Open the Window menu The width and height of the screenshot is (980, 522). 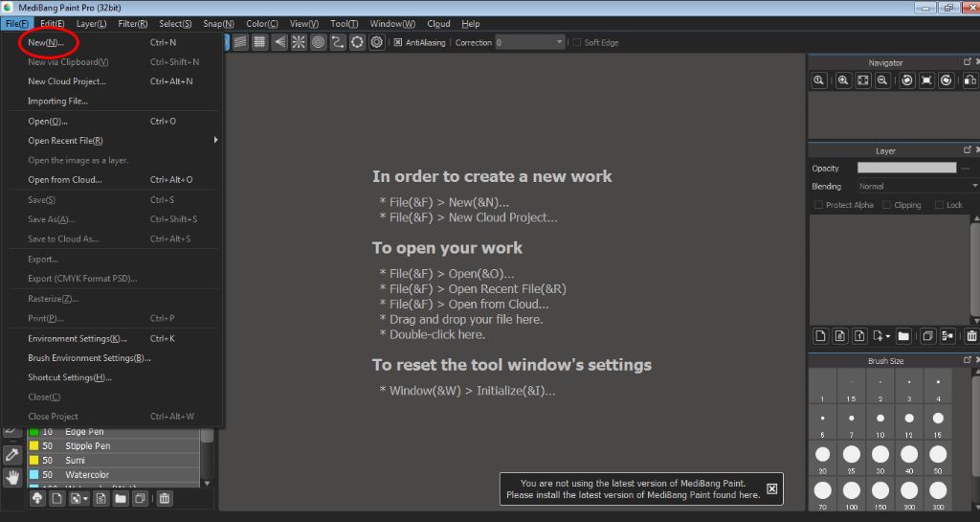click(392, 24)
